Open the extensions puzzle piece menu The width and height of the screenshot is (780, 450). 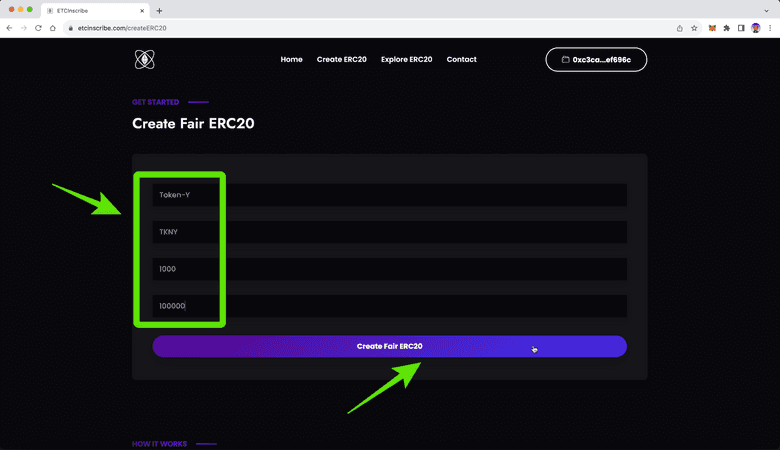pyautogui.click(x=726, y=28)
